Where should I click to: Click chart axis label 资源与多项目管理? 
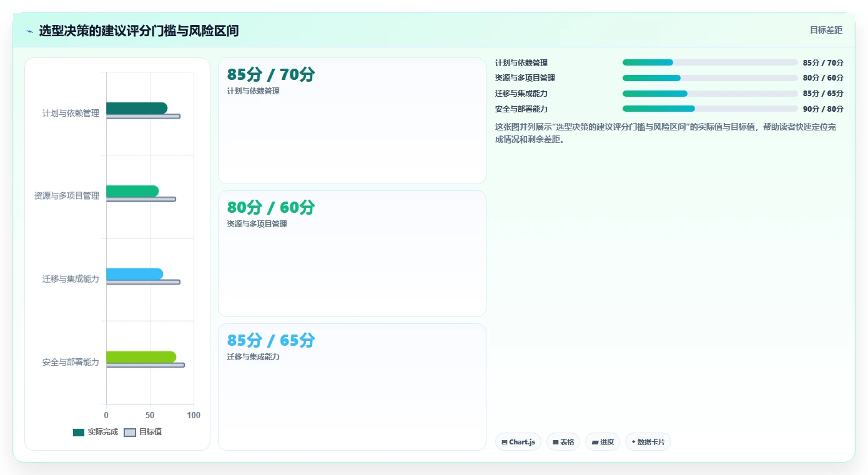(67, 196)
